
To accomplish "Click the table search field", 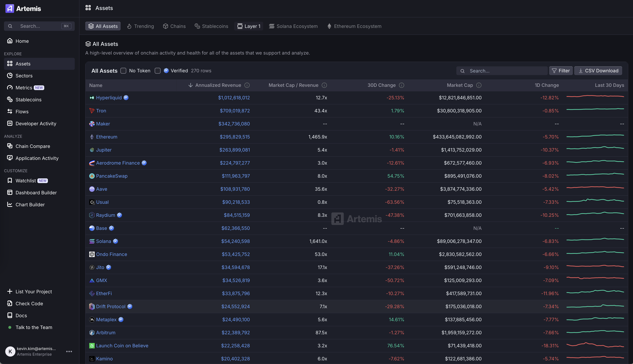I will [502, 71].
